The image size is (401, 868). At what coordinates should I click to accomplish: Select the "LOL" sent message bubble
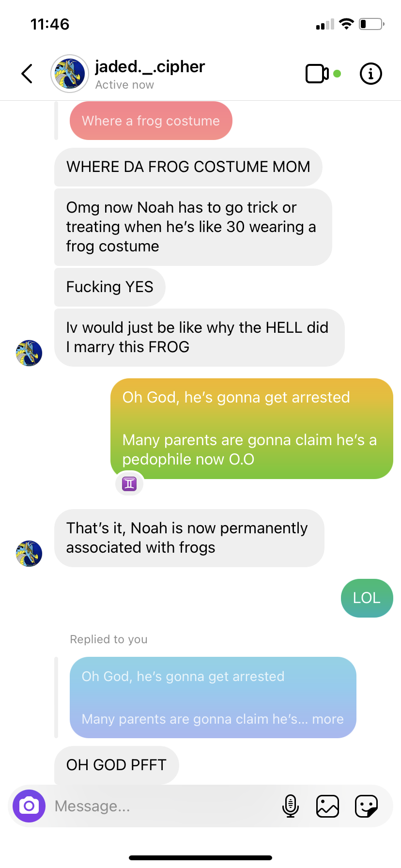click(367, 598)
